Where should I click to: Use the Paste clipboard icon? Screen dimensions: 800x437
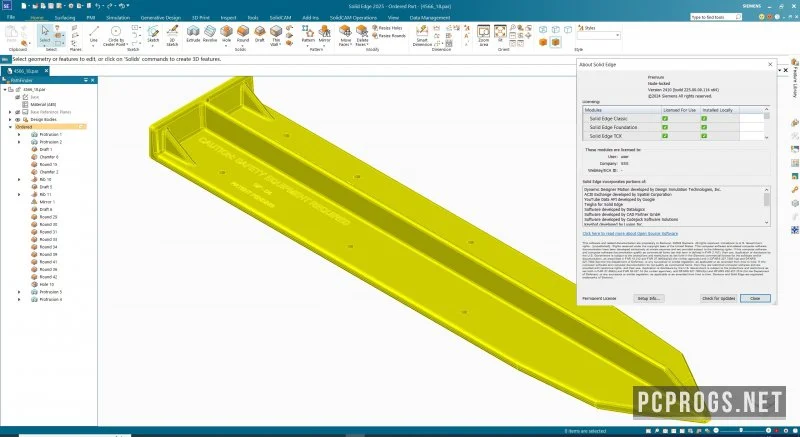11,34
